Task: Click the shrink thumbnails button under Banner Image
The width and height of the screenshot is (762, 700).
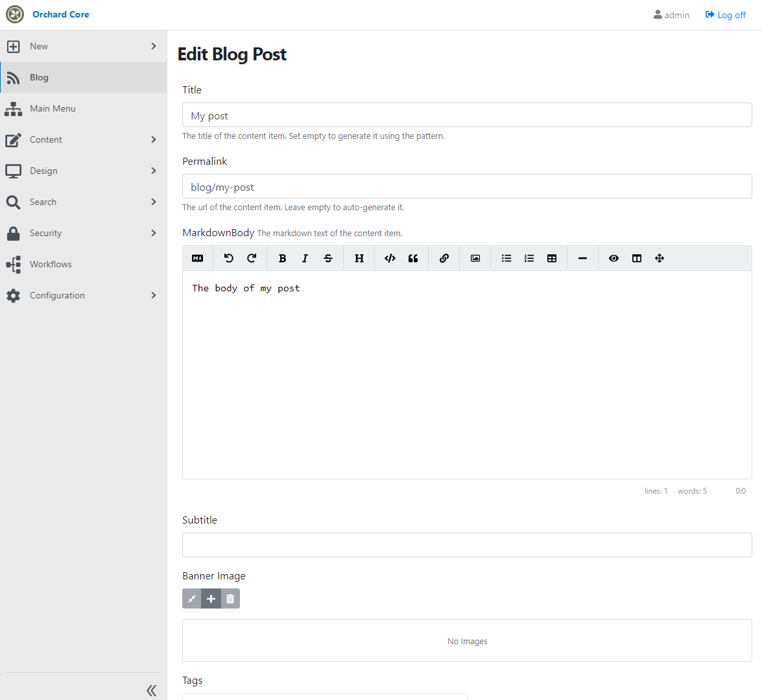Action: 192,598
